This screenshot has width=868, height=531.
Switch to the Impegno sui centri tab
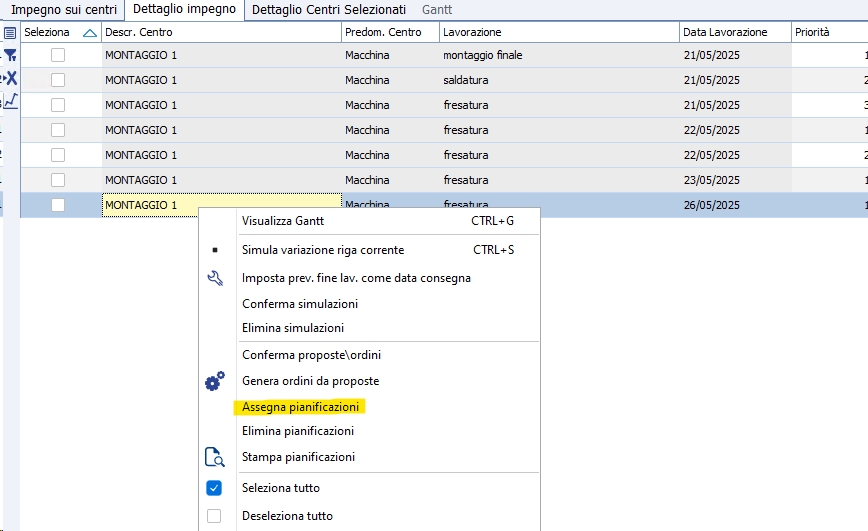tap(64, 10)
